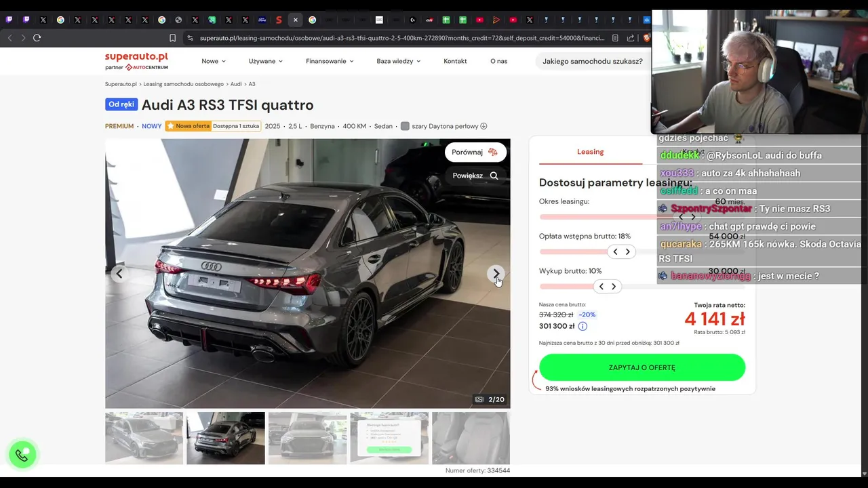Select the Leasing tab

pyautogui.click(x=590, y=152)
